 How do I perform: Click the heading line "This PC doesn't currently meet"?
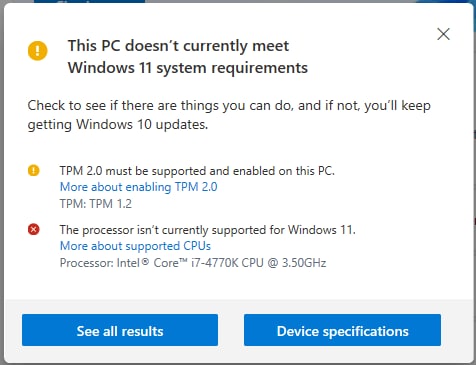tap(178, 46)
